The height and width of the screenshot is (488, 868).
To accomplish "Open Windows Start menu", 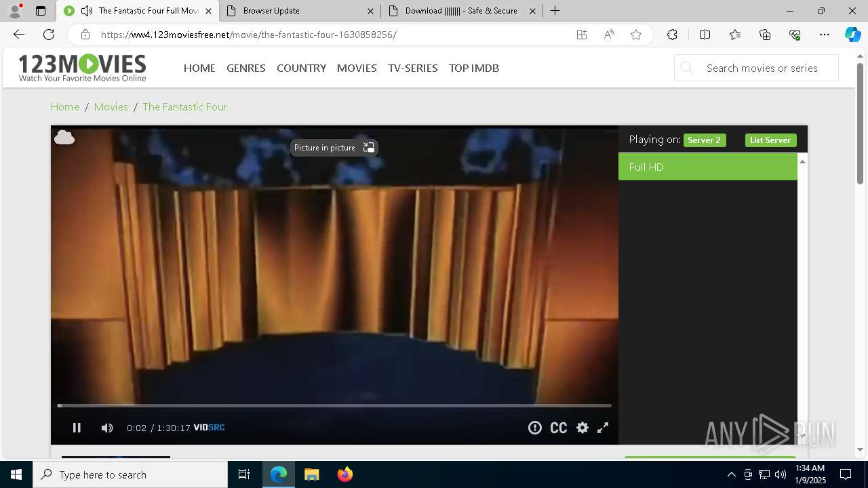I will (x=16, y=474).
